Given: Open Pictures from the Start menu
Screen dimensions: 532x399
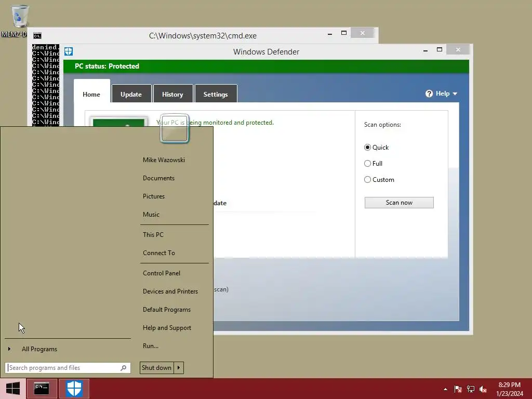Looking at the screenshot, I should (x=154, y=196).
